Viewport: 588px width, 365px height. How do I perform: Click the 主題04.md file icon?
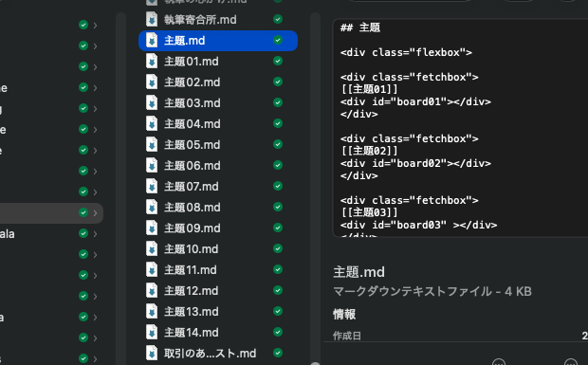(152, 124)
